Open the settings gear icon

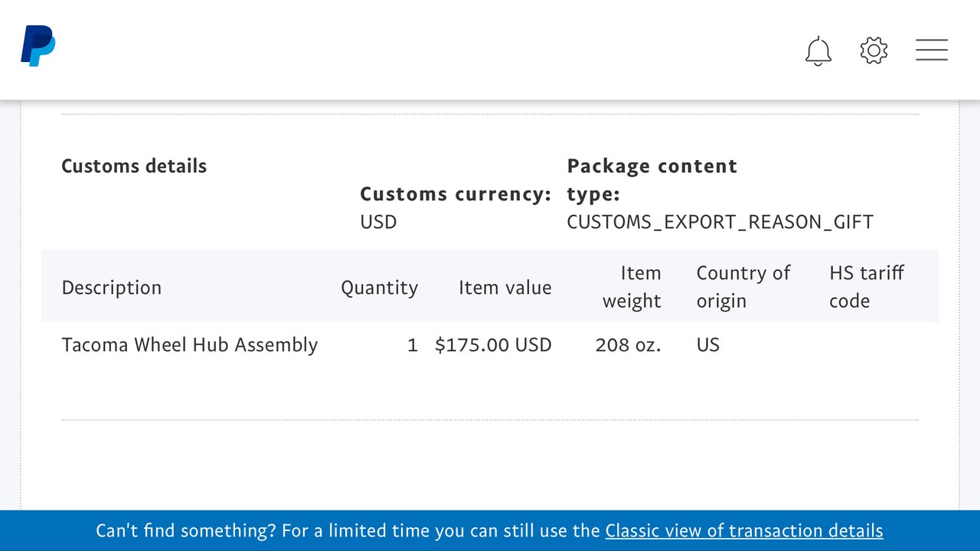tap(874, 51)
